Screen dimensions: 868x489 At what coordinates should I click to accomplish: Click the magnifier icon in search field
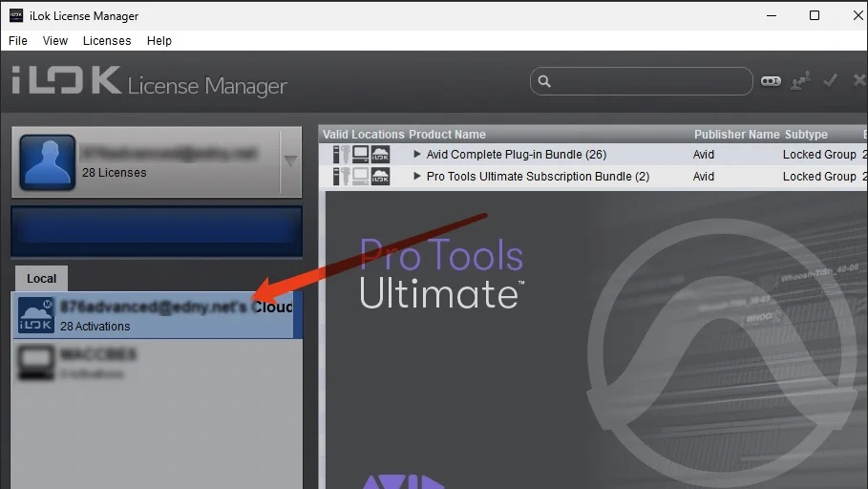pyautogui.click(x=544, y=81)
